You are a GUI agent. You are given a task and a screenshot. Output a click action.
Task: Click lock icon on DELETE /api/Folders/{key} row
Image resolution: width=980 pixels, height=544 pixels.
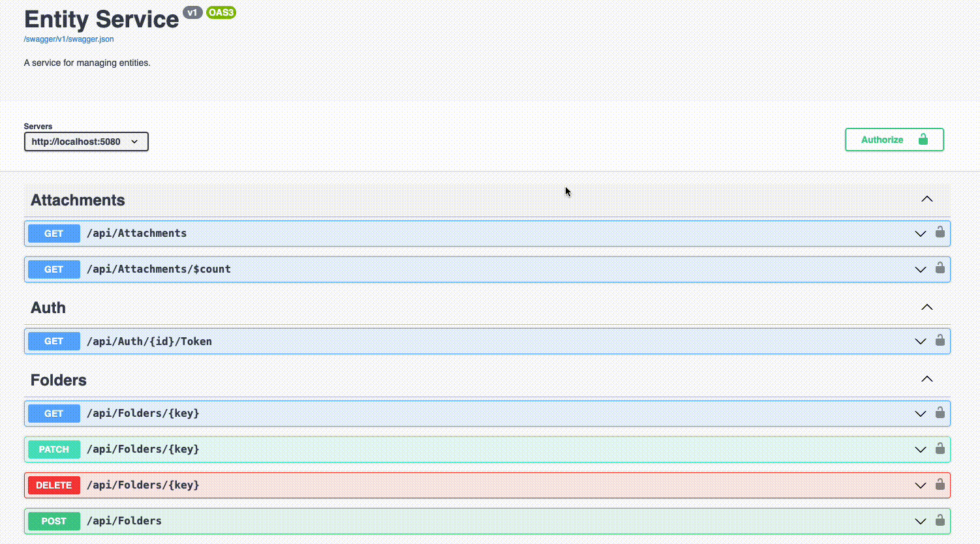(940, 485)
